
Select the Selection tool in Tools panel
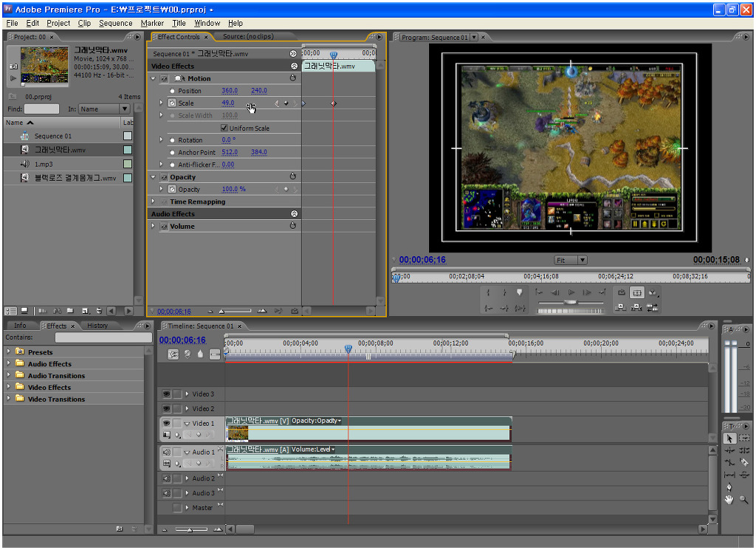[x=729, y=438]
